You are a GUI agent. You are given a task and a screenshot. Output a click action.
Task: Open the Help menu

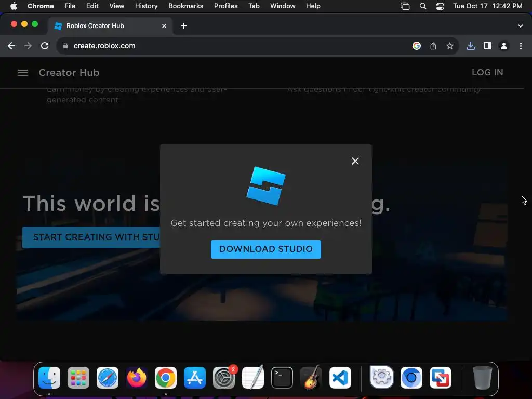click(x=313, y=6)
